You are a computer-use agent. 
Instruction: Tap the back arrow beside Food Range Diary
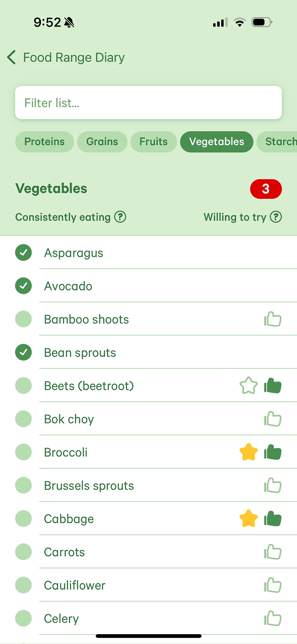coord(12,57)
